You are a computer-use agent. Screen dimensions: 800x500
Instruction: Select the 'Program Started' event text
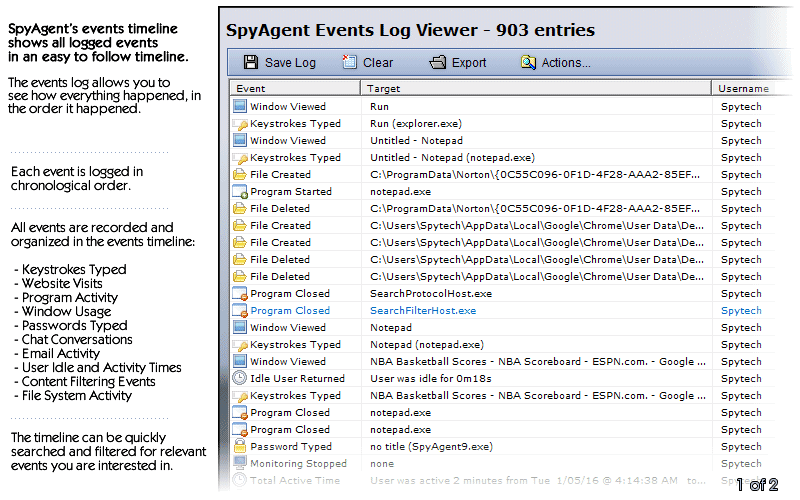tap(291, 191)
